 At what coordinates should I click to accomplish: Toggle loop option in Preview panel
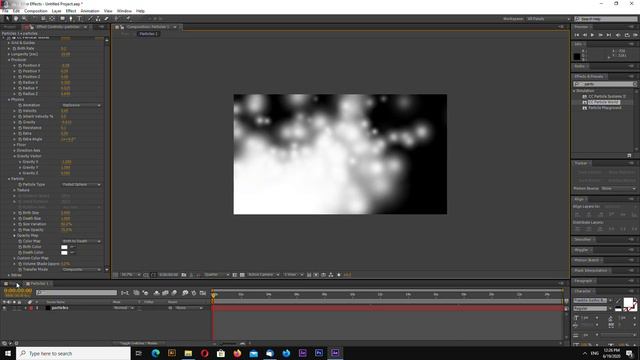(x=627, y=35)
